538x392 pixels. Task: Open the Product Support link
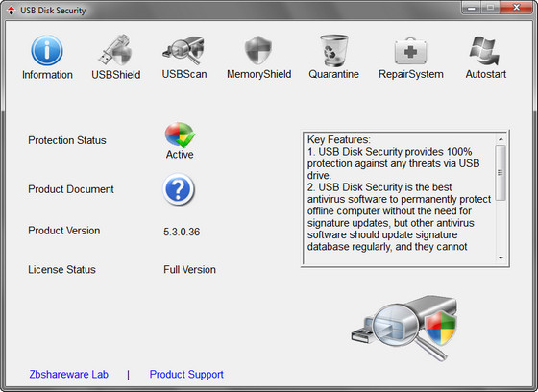point(186,374)
